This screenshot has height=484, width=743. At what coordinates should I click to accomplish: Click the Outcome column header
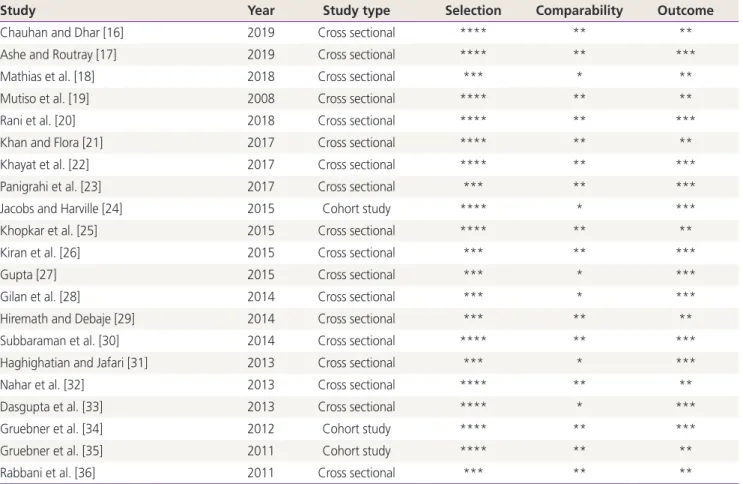tap(685, 10)
